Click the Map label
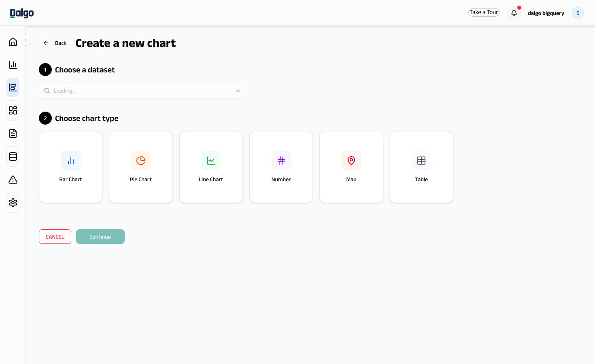The height and width of the screenshot is (364, 595). (x=351, y=180)
